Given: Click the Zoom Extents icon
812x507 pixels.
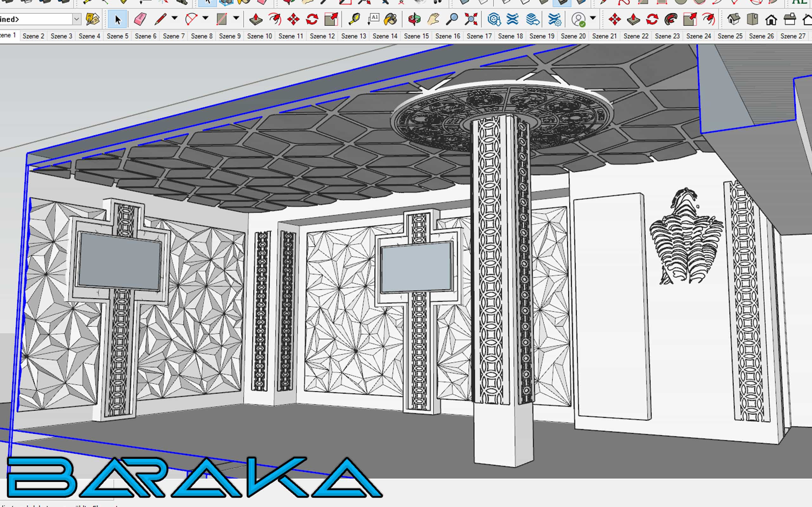Looking at the screenshot, I should 471,19.
